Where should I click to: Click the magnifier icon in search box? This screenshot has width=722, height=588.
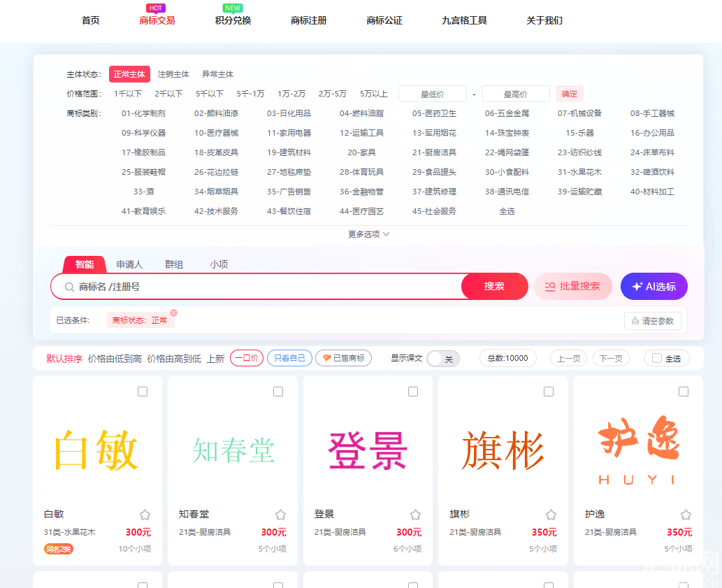click(x=69, y=287)
